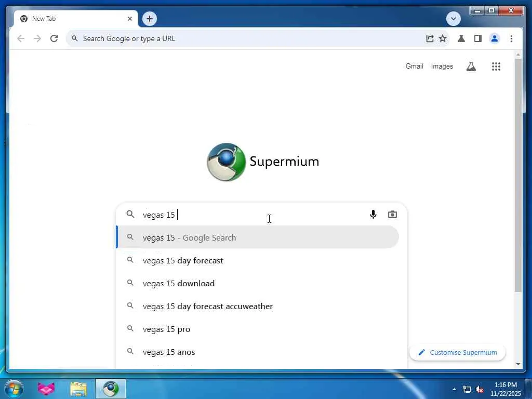Image resolution: width=532 pixels, height=399 pixels.
Task: Bookmark this tab with the star icon
Action: point(443,38)
